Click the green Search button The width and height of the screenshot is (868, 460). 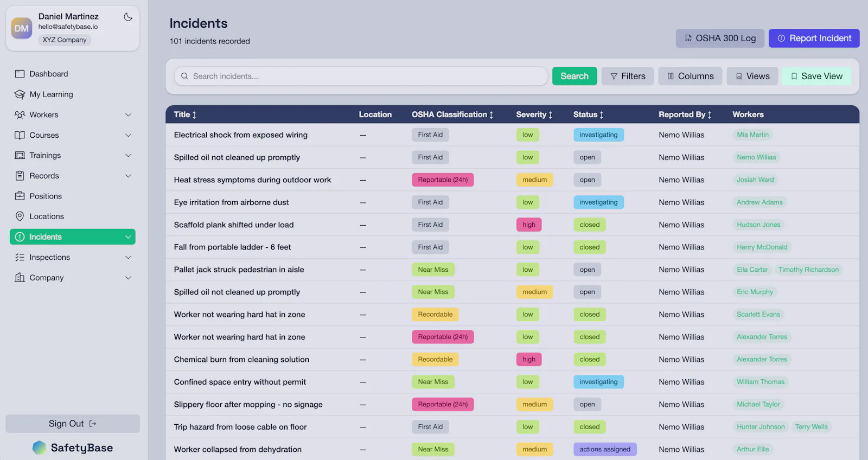(x=575, y=76)
